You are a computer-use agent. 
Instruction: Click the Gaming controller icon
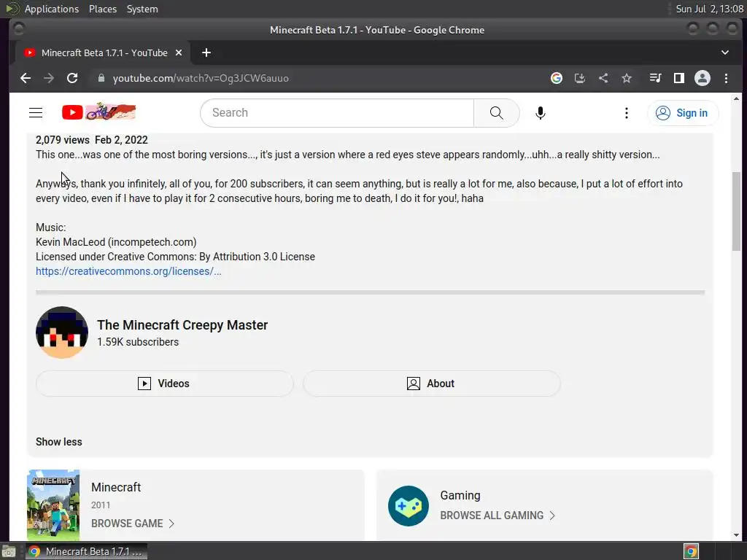409,506
